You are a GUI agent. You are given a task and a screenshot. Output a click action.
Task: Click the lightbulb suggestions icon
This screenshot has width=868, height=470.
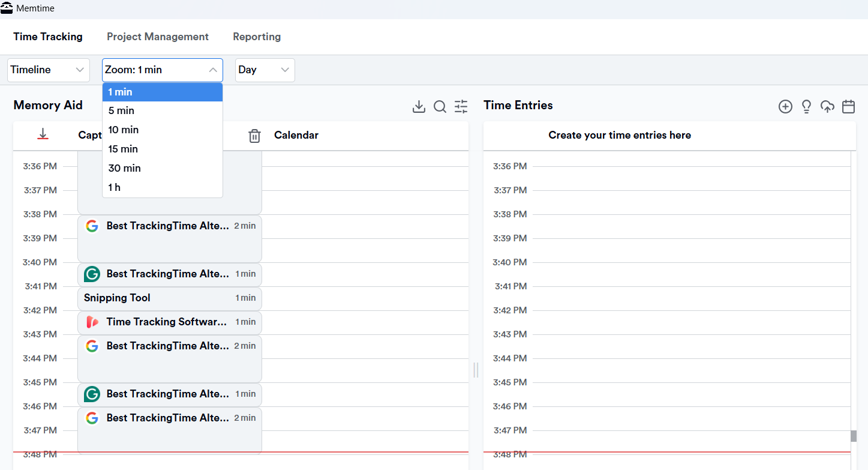coord(806,106)
